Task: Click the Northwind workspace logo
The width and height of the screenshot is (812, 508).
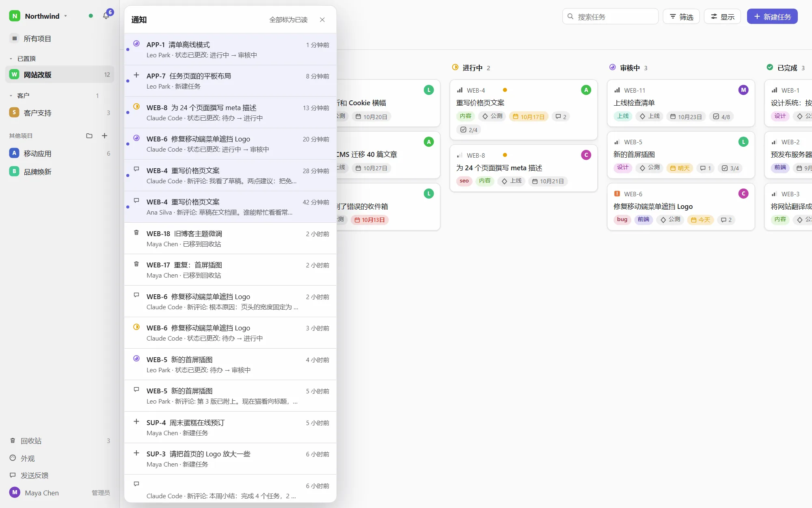Action: (15, 16)
